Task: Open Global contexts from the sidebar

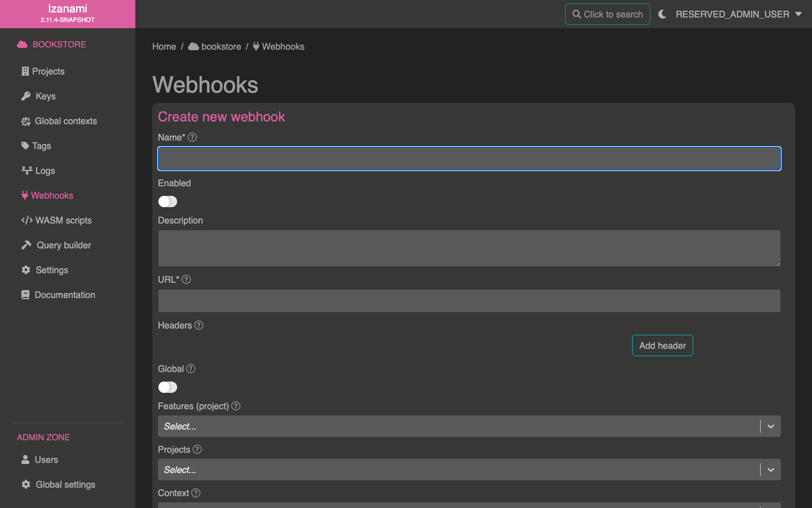Action: [65, 121]
